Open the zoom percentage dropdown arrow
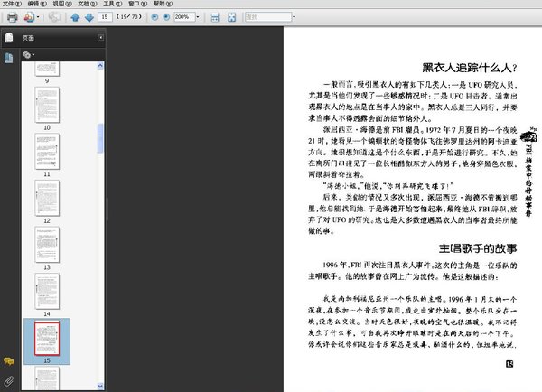This screenshot has width=542, height=392. tap(198, 17)
